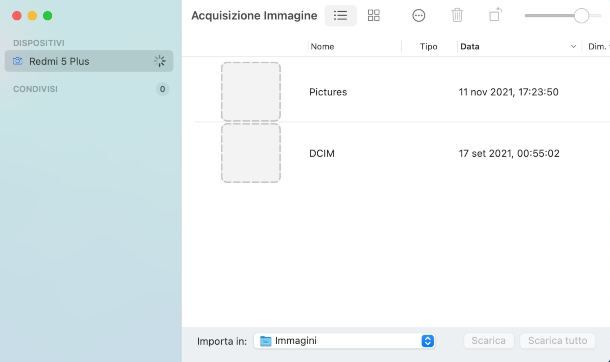Click the camera icon next to Redmi 5 Plus
Screen dimensions: 610x362
coord(18,61)
